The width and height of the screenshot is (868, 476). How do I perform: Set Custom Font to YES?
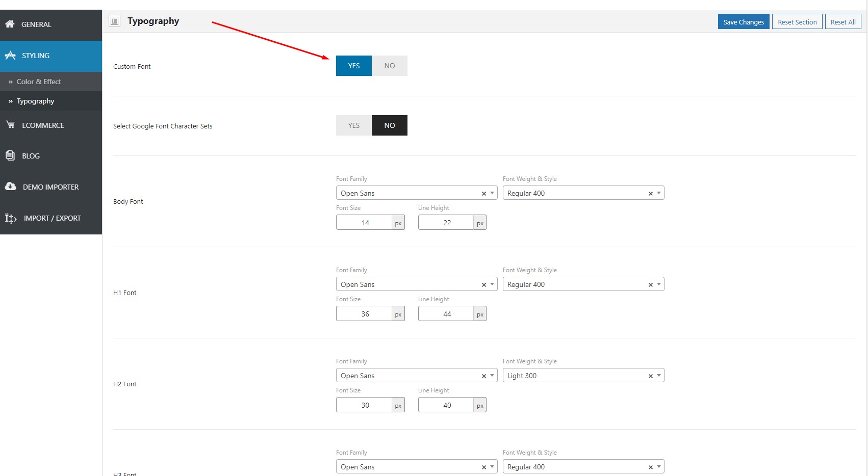coord(354,66)
